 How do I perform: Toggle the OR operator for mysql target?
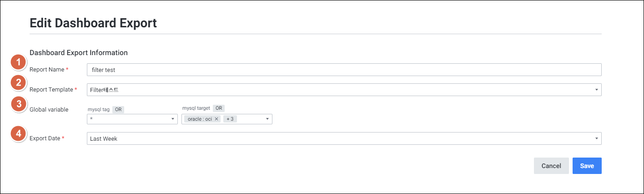(x=219, y=108)
